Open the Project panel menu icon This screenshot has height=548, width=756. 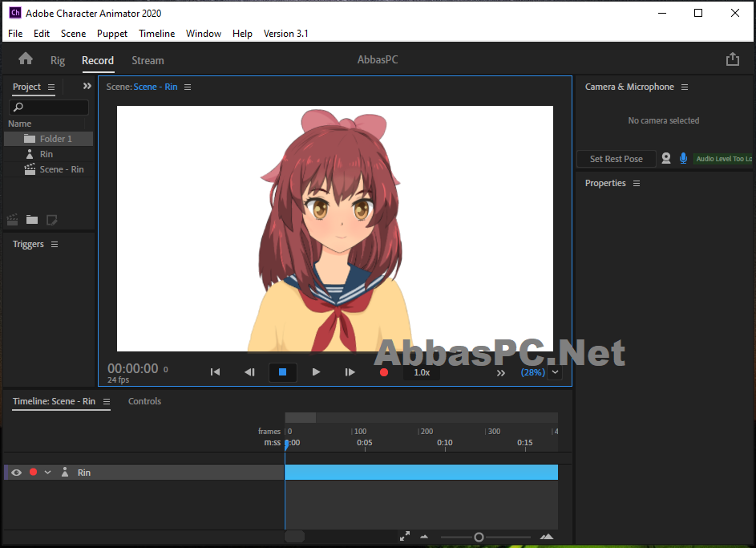(51, 87)
